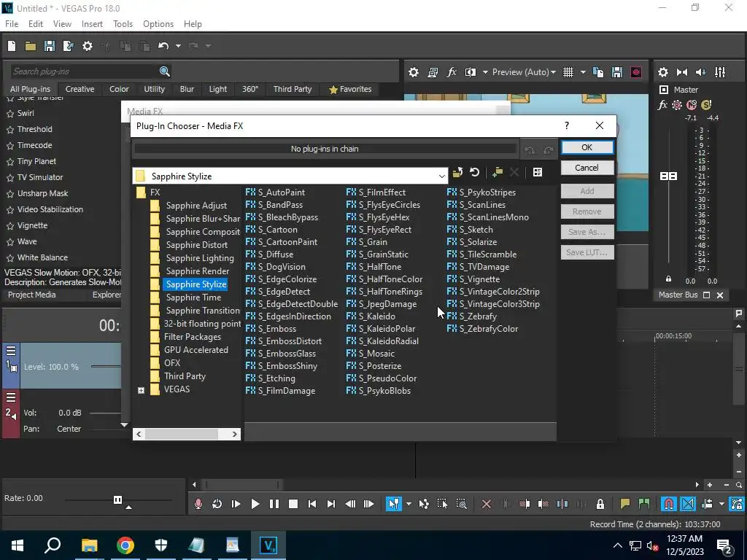
Task: Click the refresh icon in Plug-In Chooser
Action: [x=474, y=172]
